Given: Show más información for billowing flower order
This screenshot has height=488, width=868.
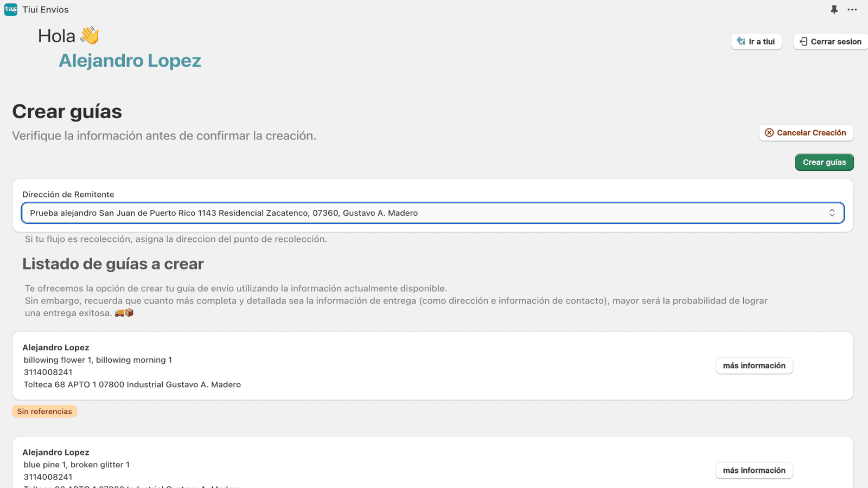Looking at the screenshot, I should (754, 365).
